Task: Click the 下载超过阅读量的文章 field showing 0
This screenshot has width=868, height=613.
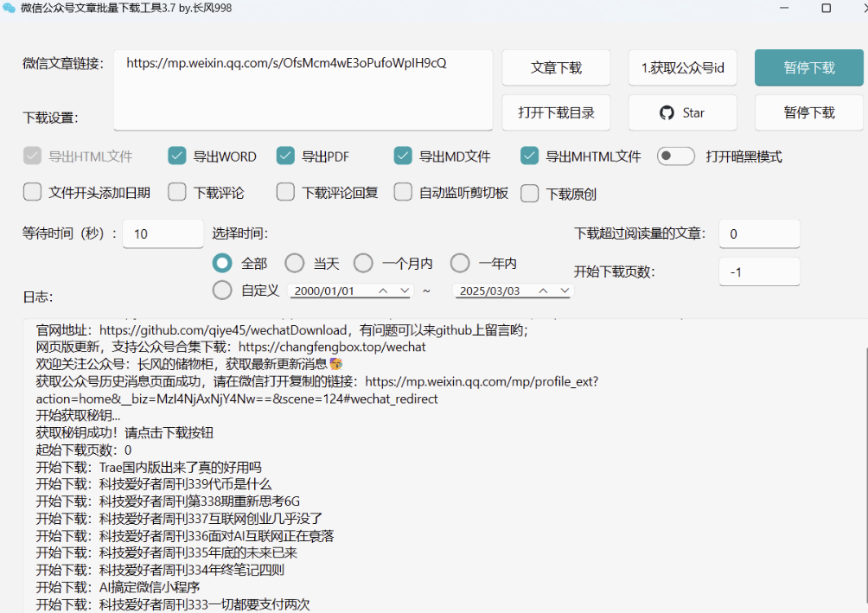Action: coord(759,233)
